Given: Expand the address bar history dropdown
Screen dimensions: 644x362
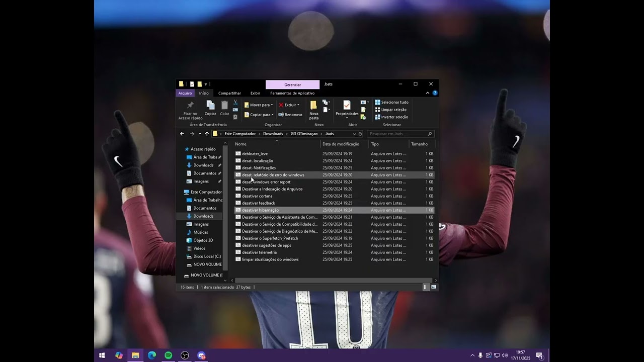Looking at the screenshot, I should point(354,134).
